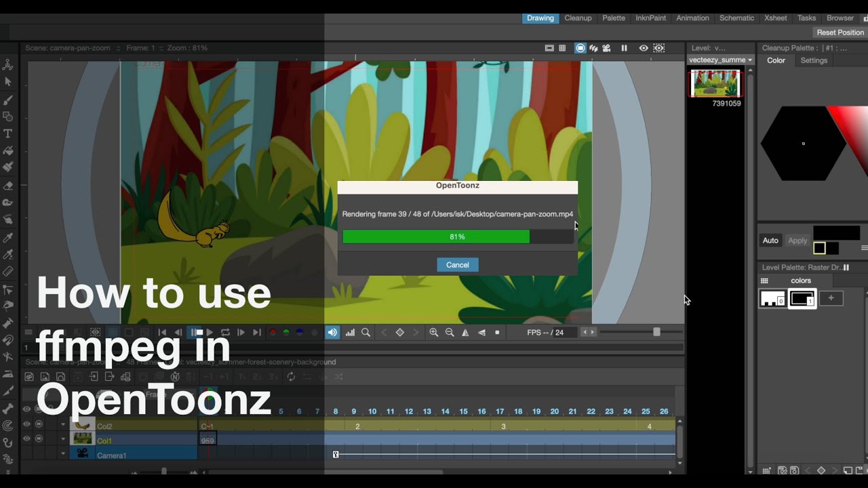The image size is (868, 488).
Task: Zoom in using the viewer magnifier plus
Action: point(434,332)
